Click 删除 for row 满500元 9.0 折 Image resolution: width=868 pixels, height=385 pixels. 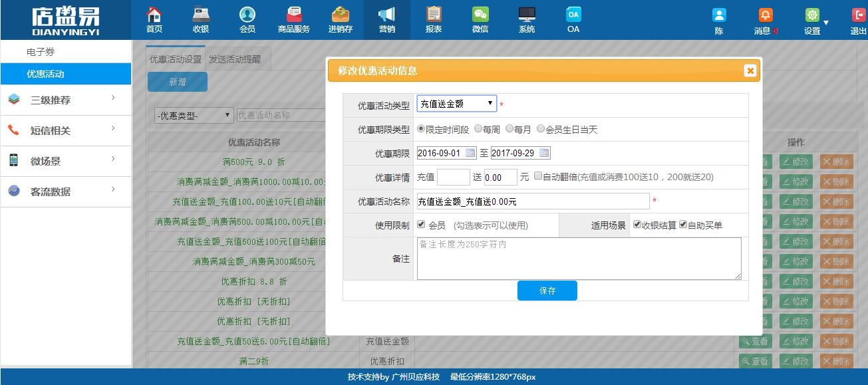click(837, 162)
